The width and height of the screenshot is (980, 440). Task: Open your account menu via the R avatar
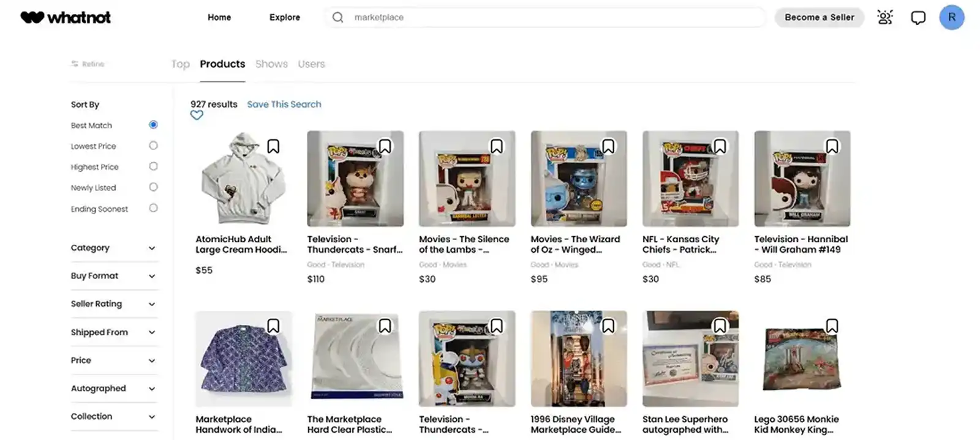click(x=951, y=17)
